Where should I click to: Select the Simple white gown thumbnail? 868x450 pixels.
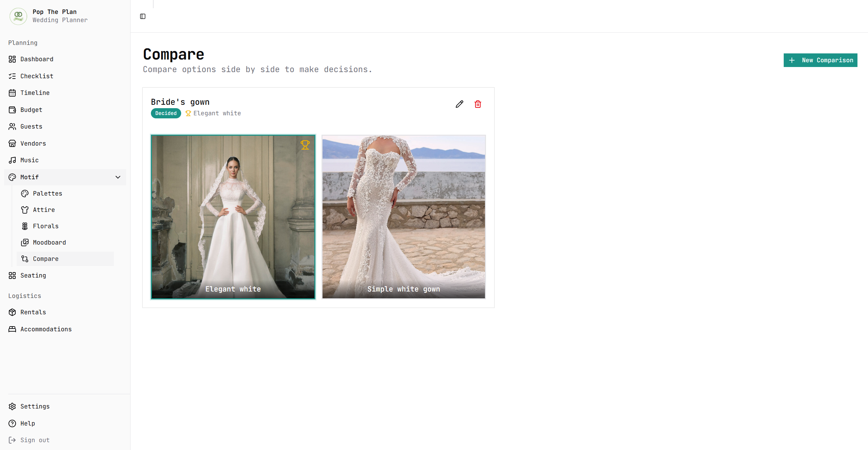click(403, 217)
